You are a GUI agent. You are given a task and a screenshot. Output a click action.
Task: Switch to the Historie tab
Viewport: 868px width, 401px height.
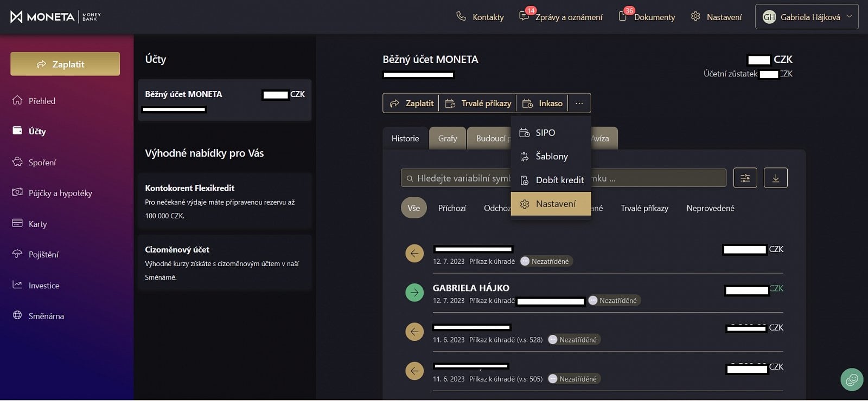click(405, 138)
